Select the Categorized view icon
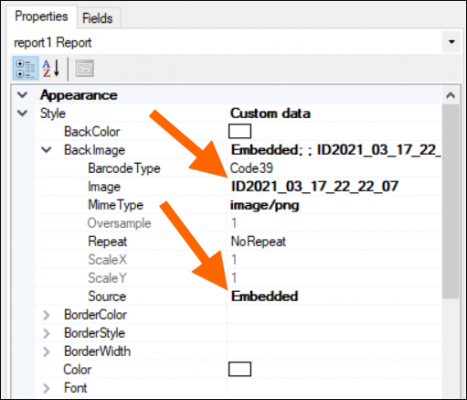The image size is (467, 400). pos(25,69)
